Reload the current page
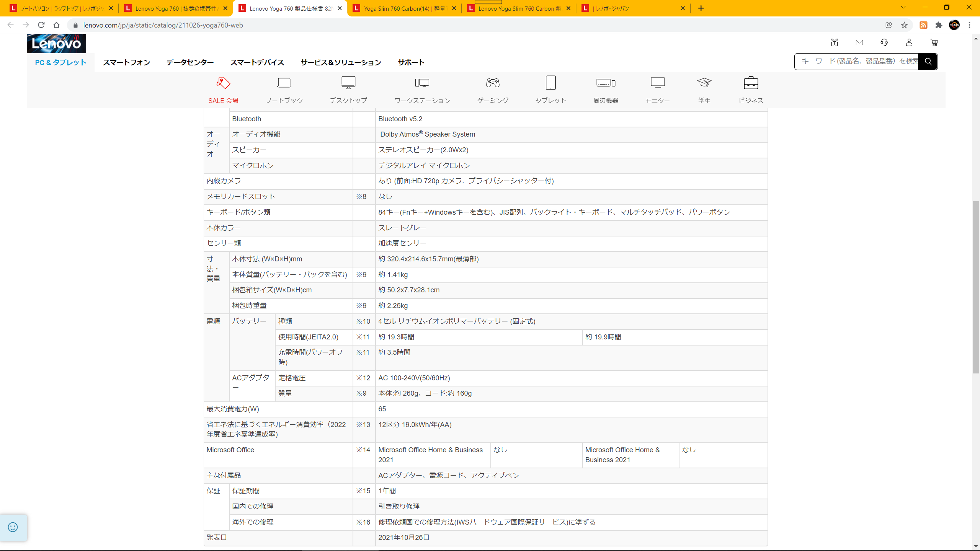The height and width of the screenshot is (551, 980). [41, 25]
